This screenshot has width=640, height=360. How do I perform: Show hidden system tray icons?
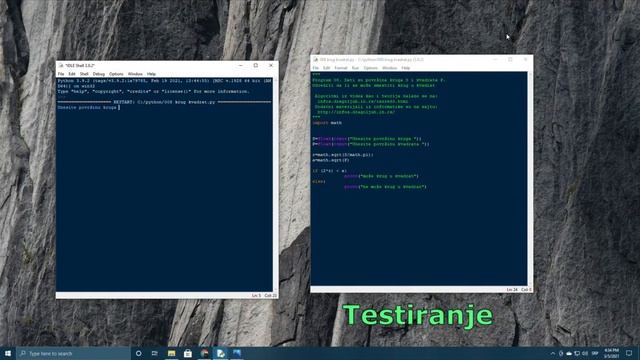coord(553,353)
